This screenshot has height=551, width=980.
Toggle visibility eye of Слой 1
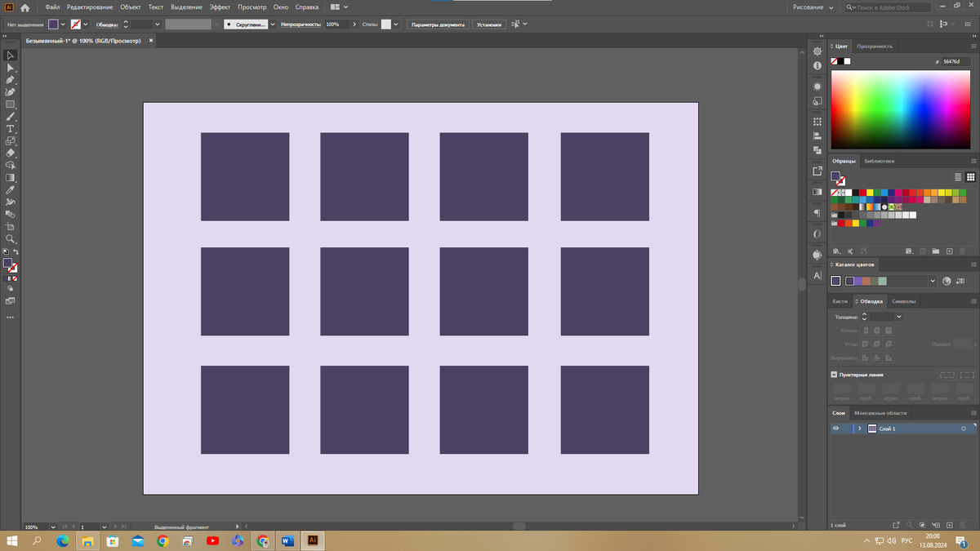point(835,429)
